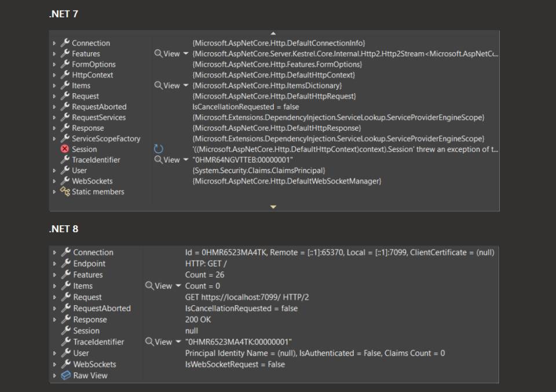Click magnifier View icon on .NET 7 Items row
Viewport: 556px width, 392px height.
click(158, 86)
